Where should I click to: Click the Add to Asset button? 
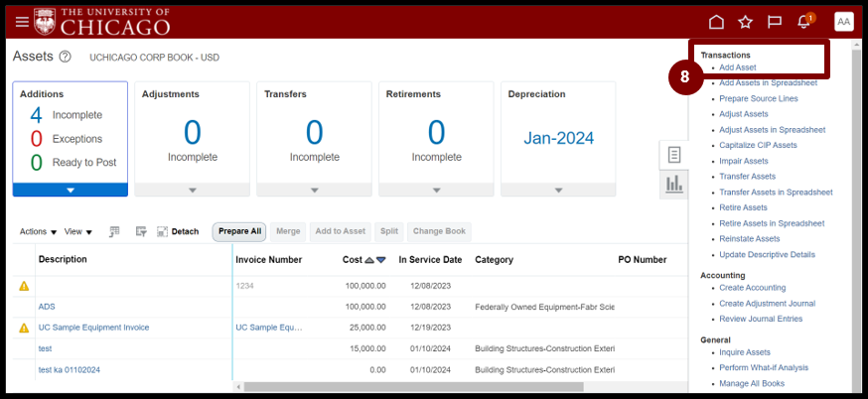pos(341,231)
